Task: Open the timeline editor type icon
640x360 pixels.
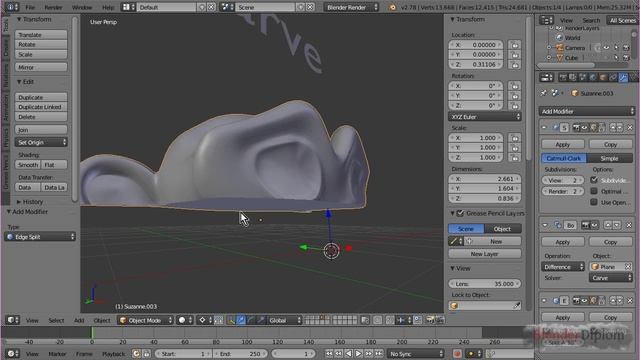Action: pos(13,353)
